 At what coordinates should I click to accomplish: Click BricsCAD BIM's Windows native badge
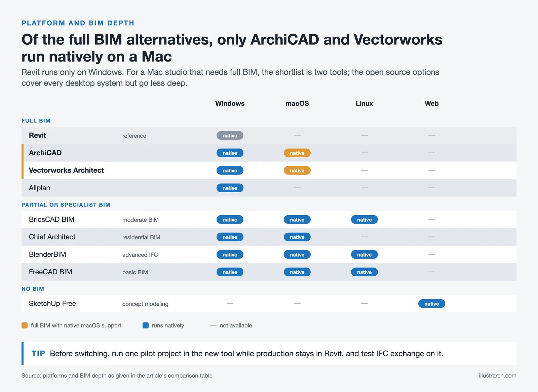(230, 220)
